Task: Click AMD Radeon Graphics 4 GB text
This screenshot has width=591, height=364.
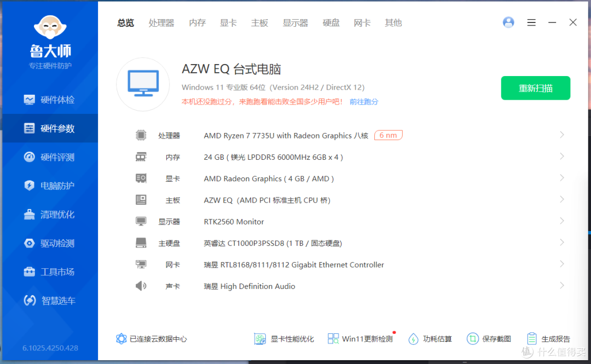Action: (x=269, y=179)
